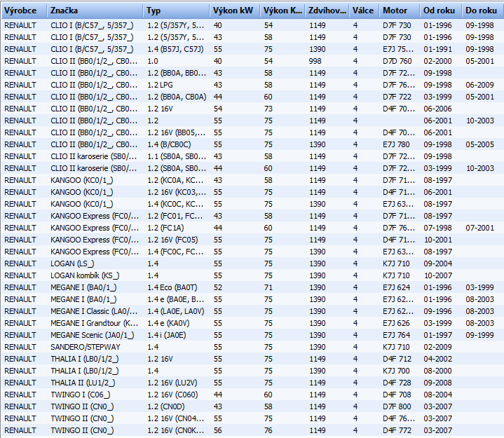
Task: Click the 10-2001 start year cell
Action: (x=438, y=240)
